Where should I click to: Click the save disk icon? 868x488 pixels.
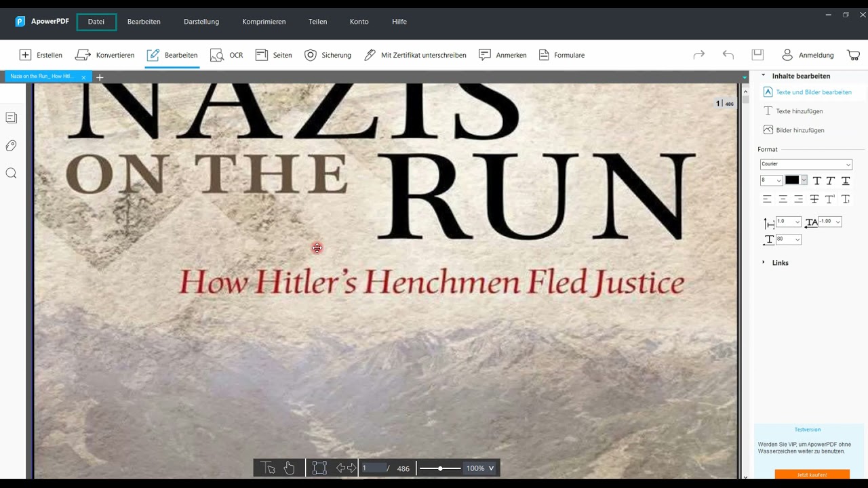[x=757, y=55]
